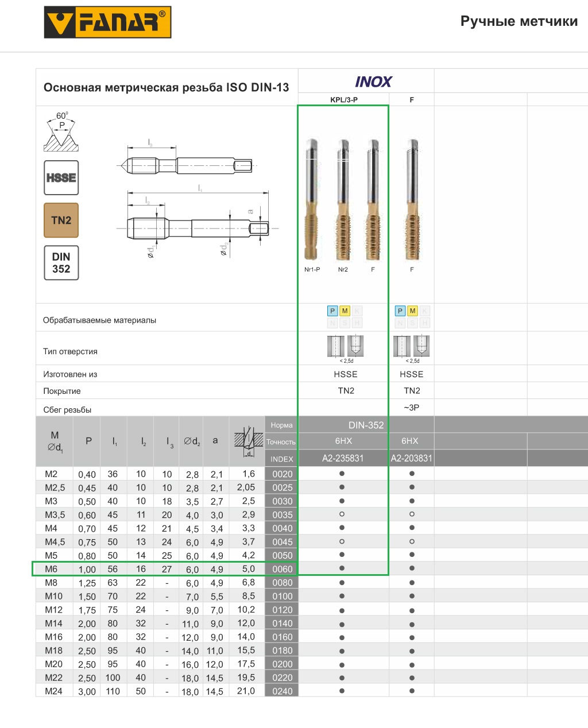Click the 'INDEX' header label
Image resolution: width=588 pixels, height=728 pixels.
(282, 459)
